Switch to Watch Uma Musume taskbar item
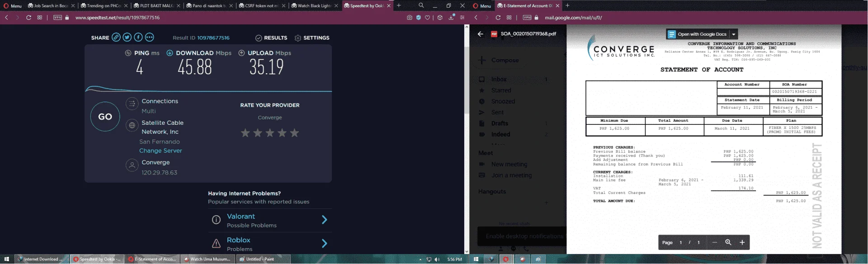 (x=208, y=259)
